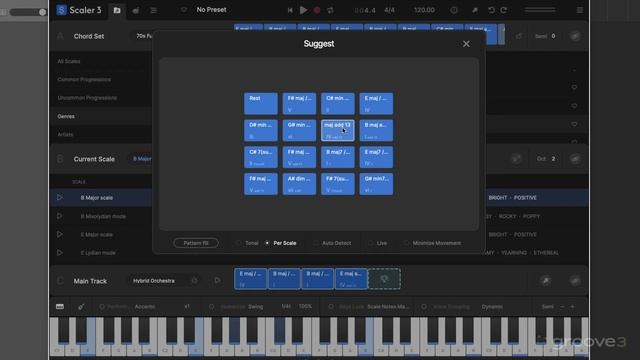This screenshot has height=360, width=640.
Task: Click the 120.00 tempo field
Action: point(424,10)
